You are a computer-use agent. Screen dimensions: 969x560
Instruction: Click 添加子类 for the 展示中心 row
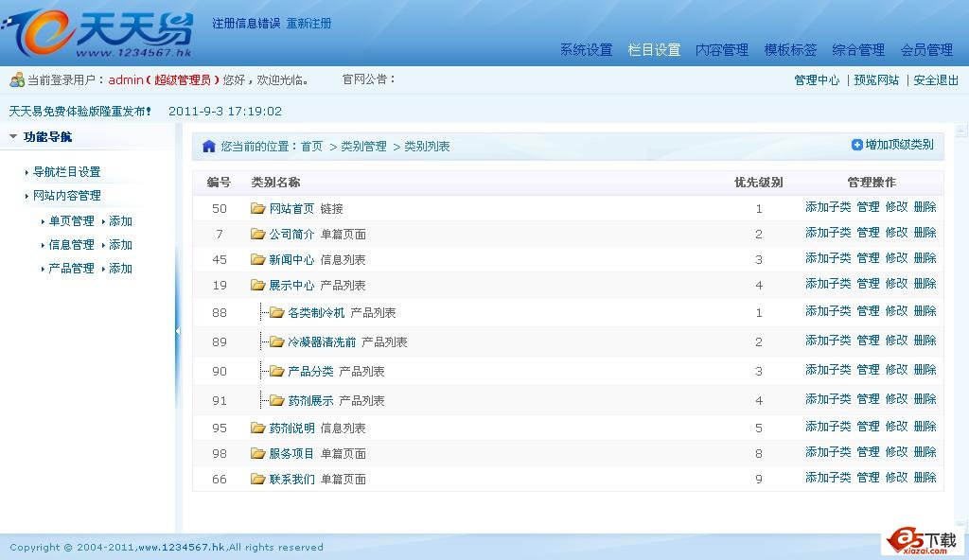pos(828,284)
